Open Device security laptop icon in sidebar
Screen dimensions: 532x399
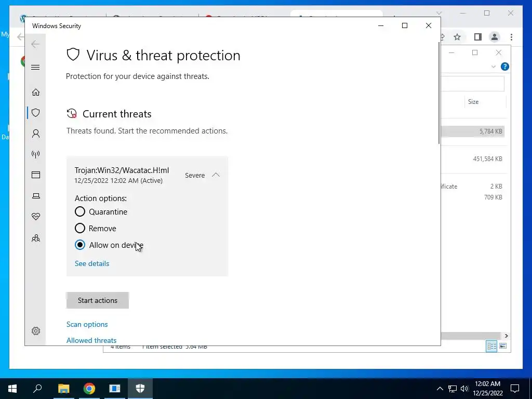36,196
